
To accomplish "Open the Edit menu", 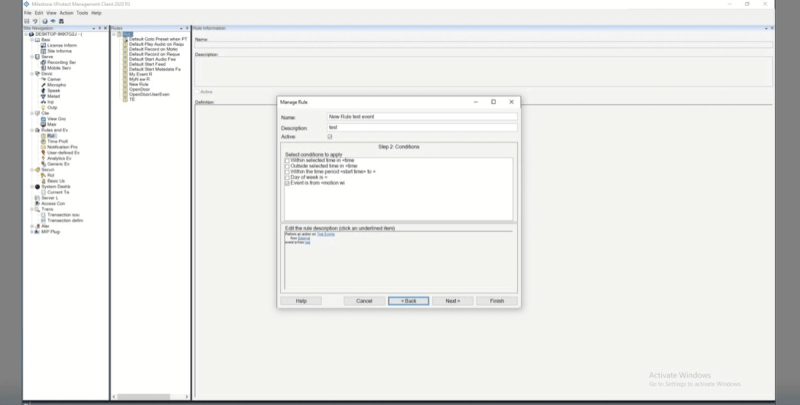I will tap(39, 13).
